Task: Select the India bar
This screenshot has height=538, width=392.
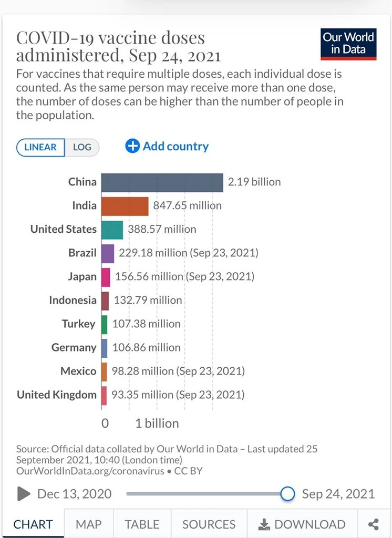Action: pos(125,205)
